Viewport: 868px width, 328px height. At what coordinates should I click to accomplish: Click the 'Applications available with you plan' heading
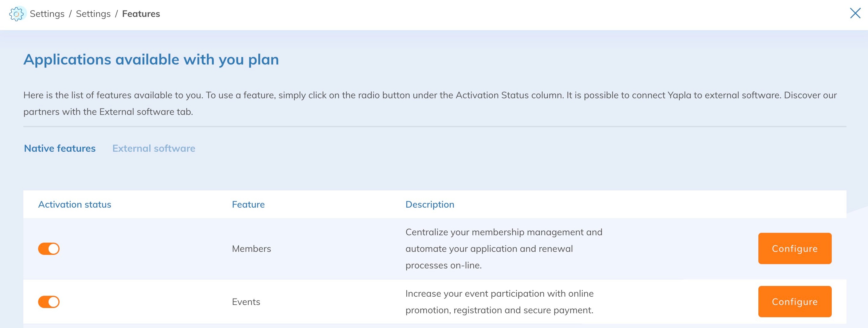(x=151, y=60)
